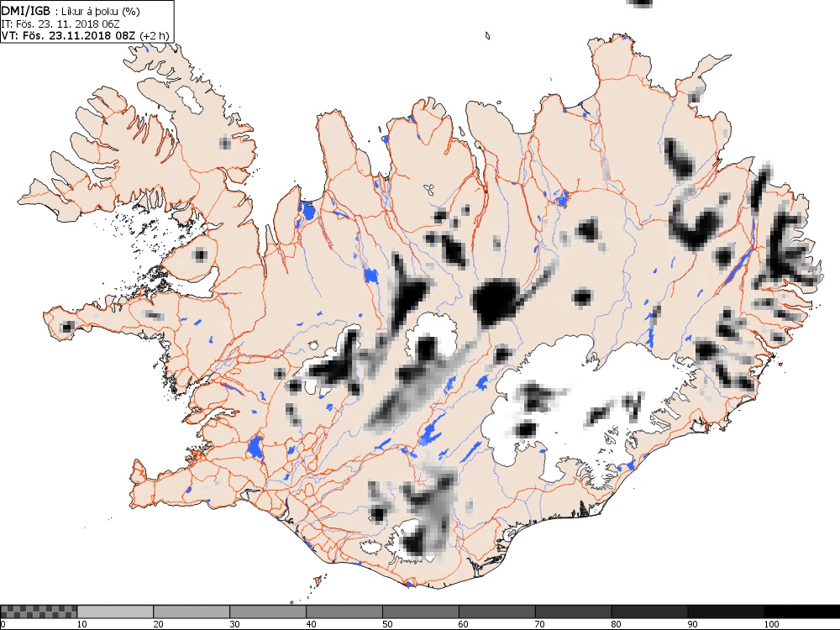Select the 50–60 legend swatch

coord(421,612)
